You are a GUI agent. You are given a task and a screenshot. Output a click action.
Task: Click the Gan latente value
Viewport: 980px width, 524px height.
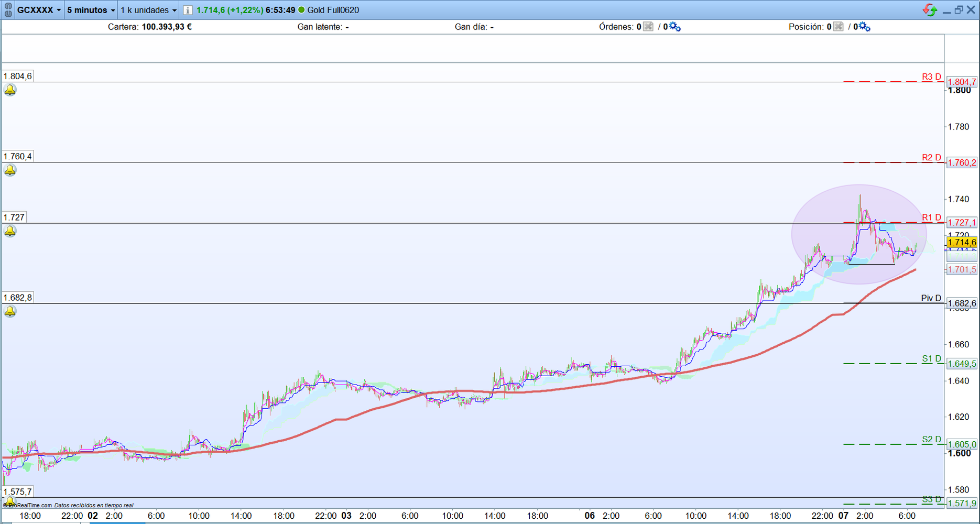click(347, 27)
